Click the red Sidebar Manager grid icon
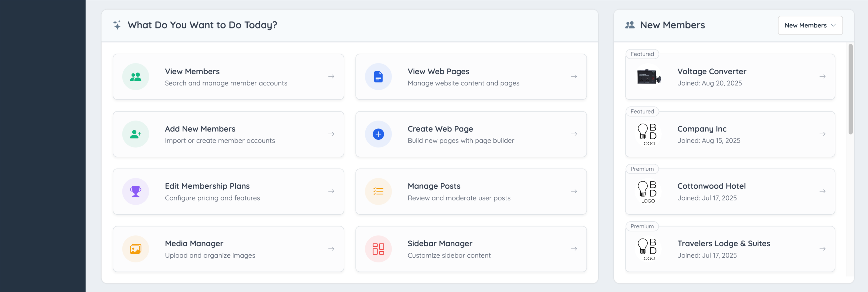 [x=378, y=249]
